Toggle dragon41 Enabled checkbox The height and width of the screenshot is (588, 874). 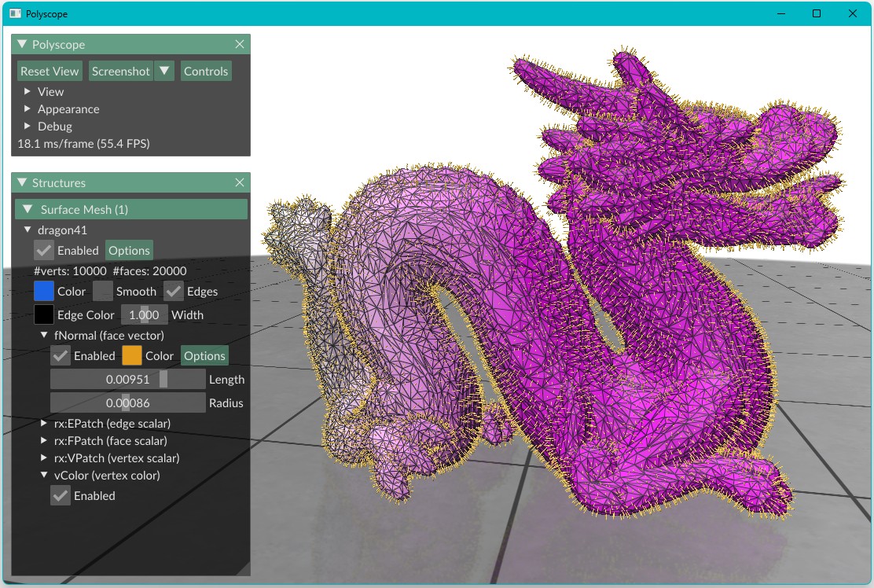(x=44, y=250)
